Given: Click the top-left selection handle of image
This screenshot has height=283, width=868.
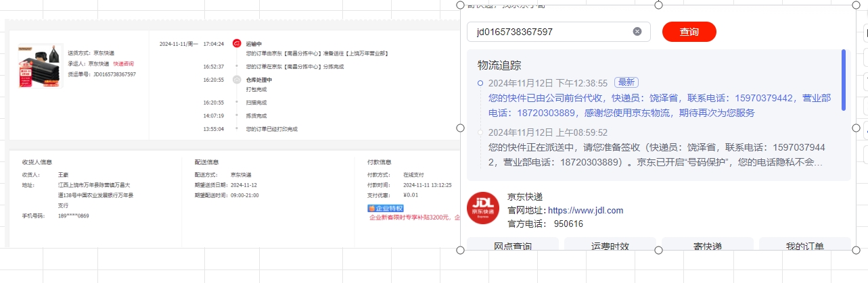Looking at the screenshot, I should pos(460,5).
